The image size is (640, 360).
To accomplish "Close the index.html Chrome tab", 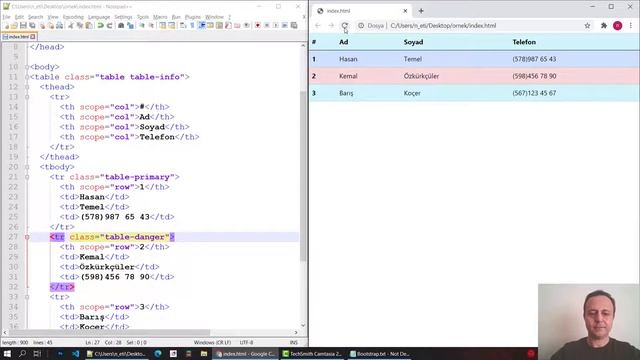I will click(x=405, y=11).
